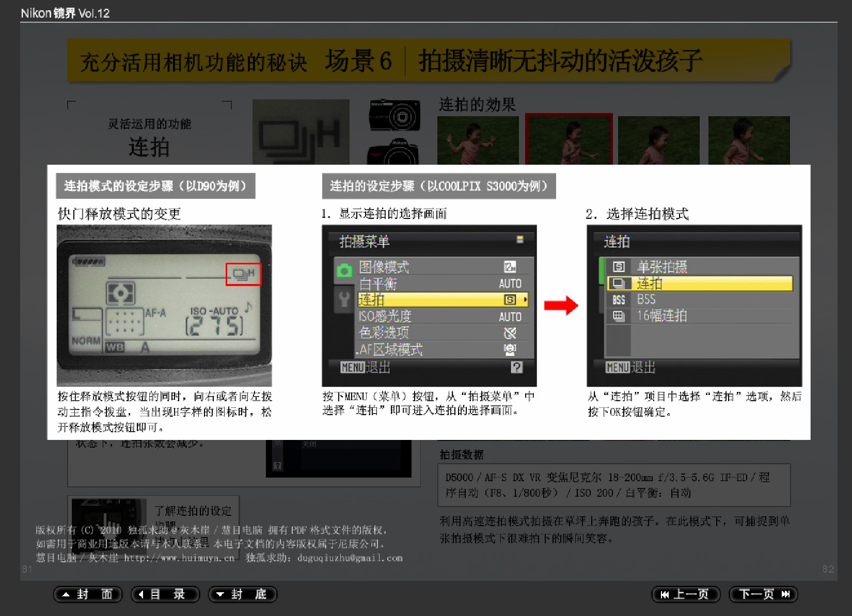Click the compact camera icon

(394, 115)
